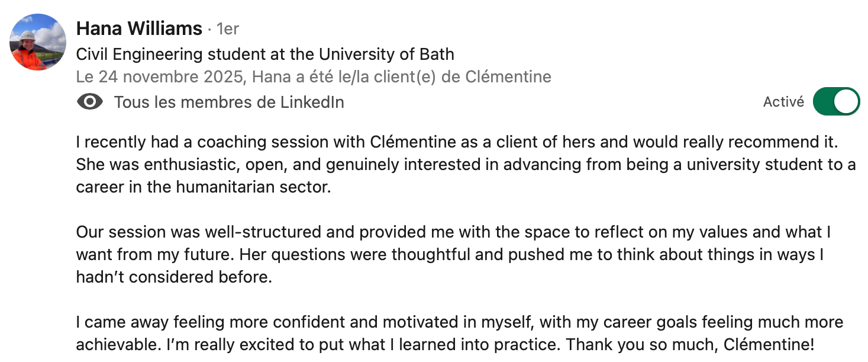Click the line starting "I came away feeling"
Image resolution: width=868 pixels, height=362 pixels.
pos(459,322)
